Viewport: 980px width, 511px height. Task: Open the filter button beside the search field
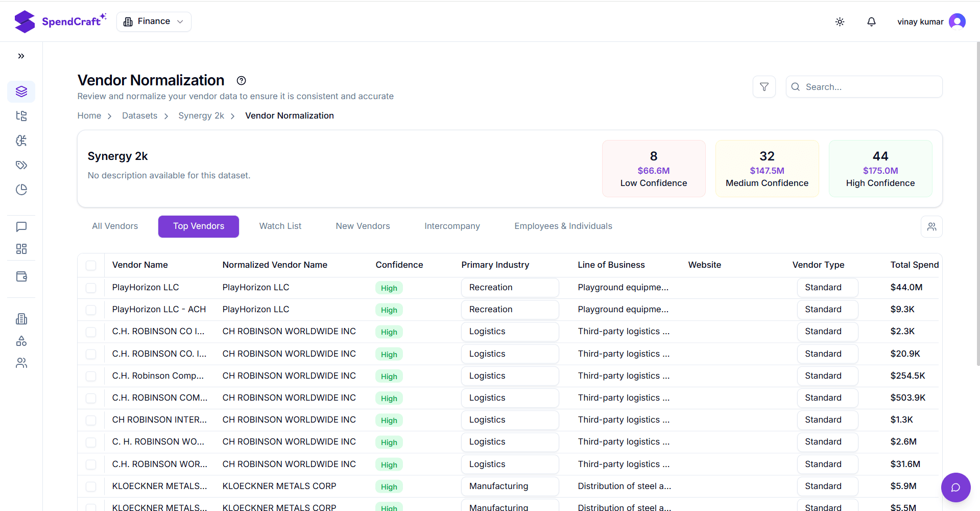pos(764,86)
